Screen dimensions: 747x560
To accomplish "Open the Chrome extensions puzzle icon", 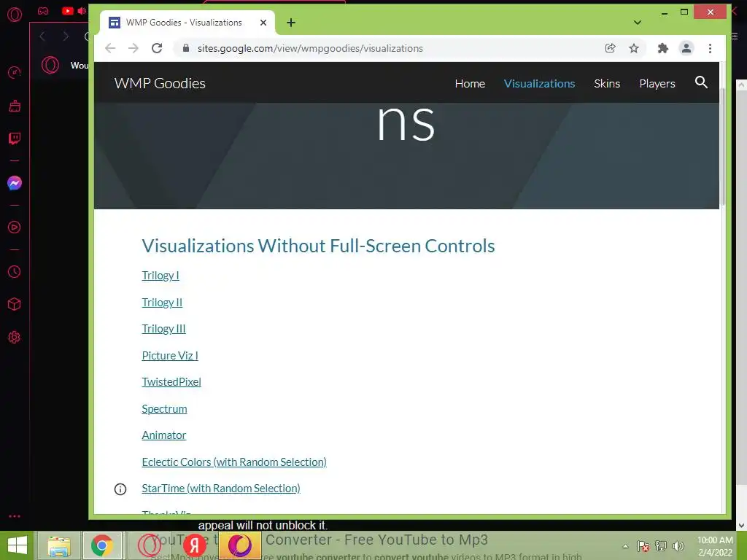I will coord(662,48).
